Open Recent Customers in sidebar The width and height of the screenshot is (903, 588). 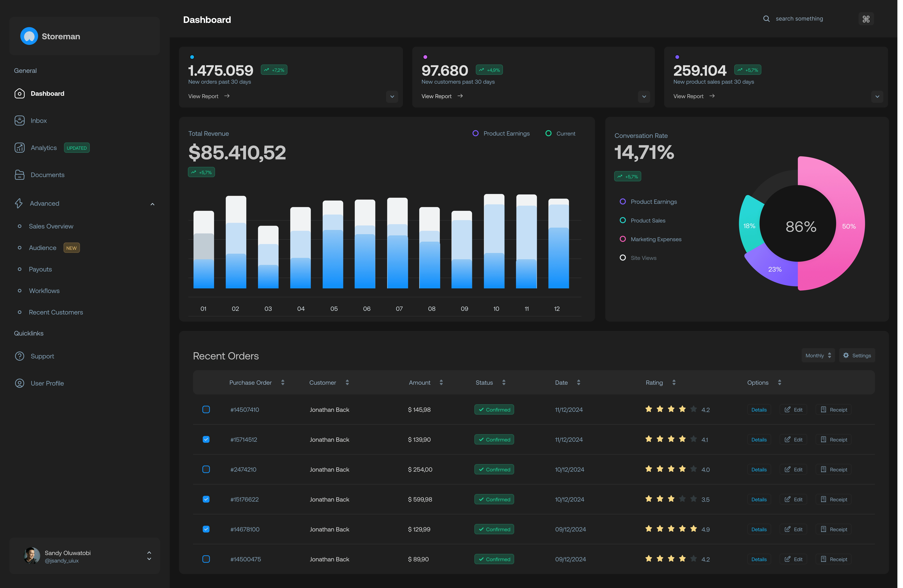(x=56, y=312)
